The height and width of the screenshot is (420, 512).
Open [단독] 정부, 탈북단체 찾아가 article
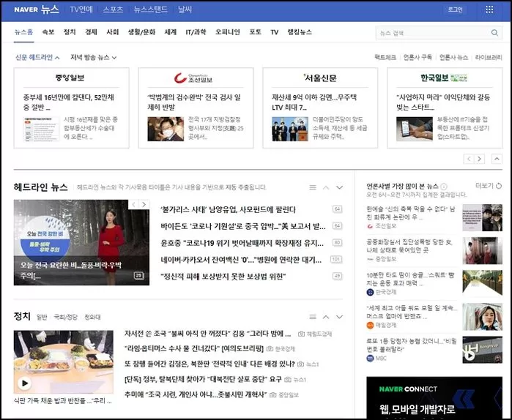[x=203, y=379]
